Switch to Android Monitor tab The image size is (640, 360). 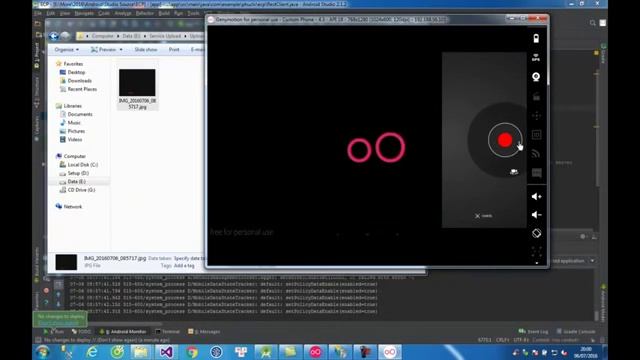(x=123, y=332)
